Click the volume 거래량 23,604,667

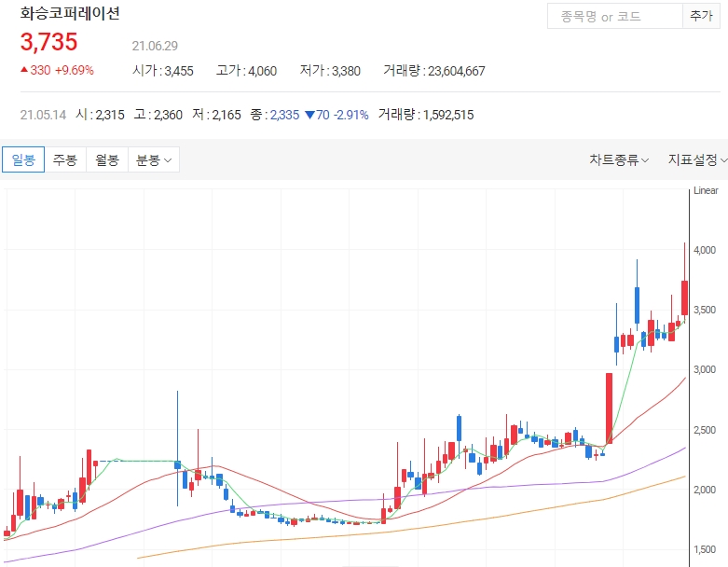[x=434, y=71]
